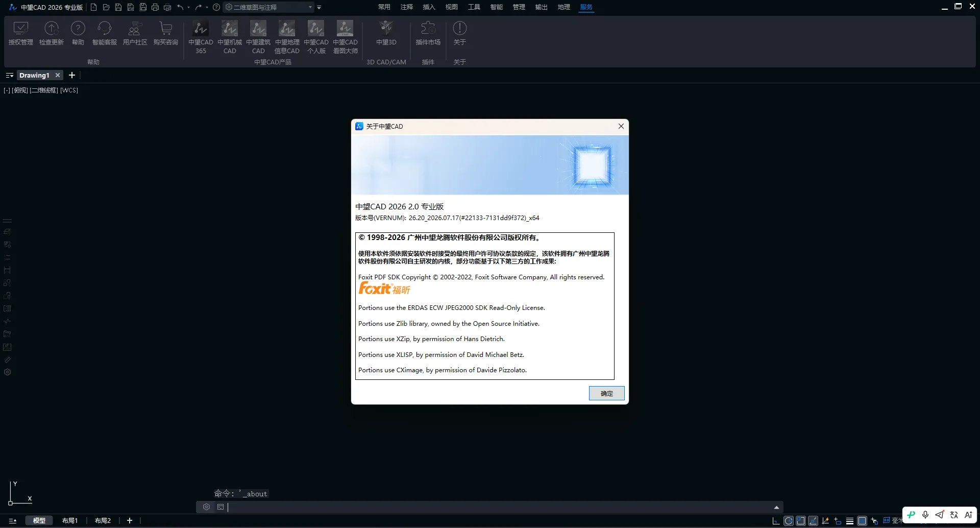The width and height of the screenshot is (980, 528).
Task: Create a new drawing from quick access toolbar
Action: click(94, 7)
